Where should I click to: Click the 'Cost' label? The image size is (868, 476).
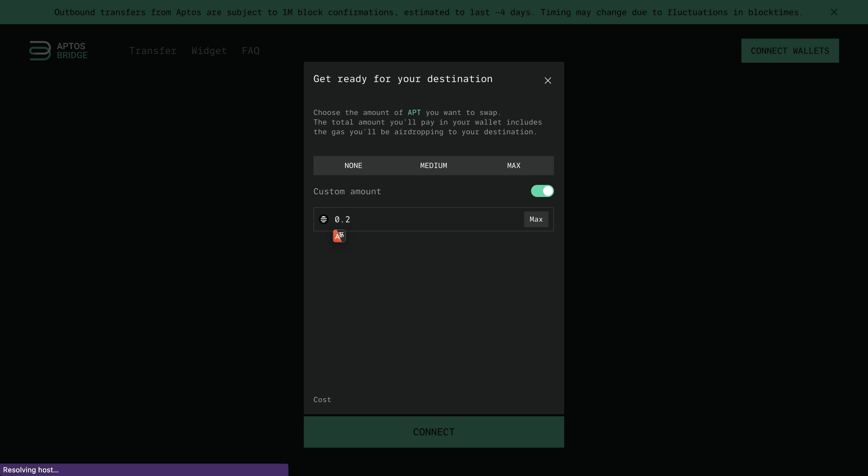pyautogui.click(x=322, y=400)
